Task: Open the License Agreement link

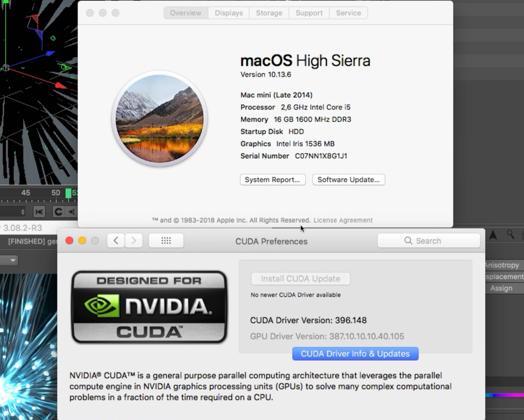Action: click(x=343, y=220)
